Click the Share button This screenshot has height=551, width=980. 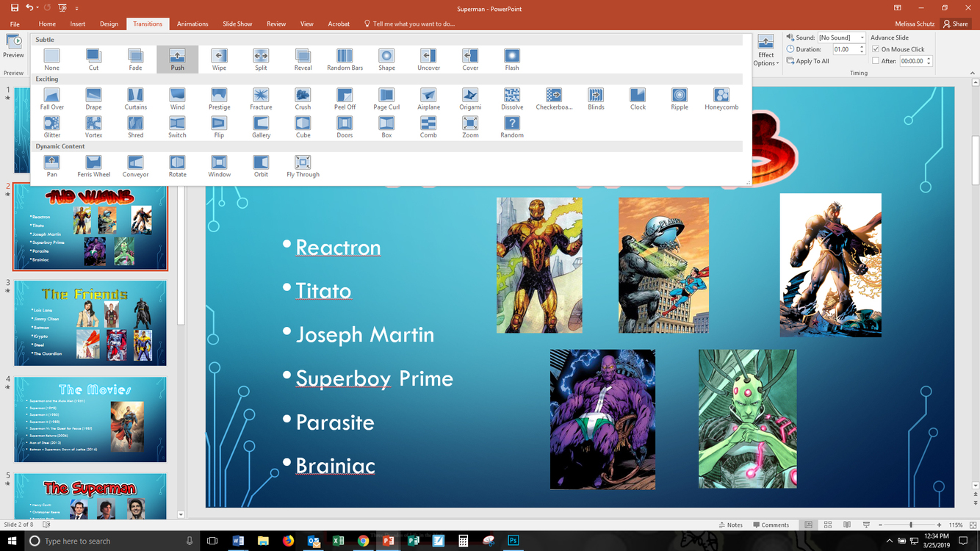[x=956, y=24]
